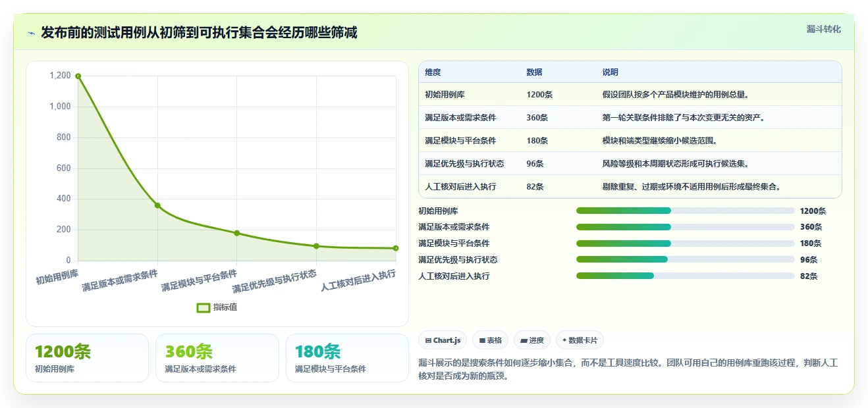The height and width of the screenshot is (408, 868).
Task: Select the 1,200 data point on the chart
Action: pyautogui.click(x=78, y=76)
